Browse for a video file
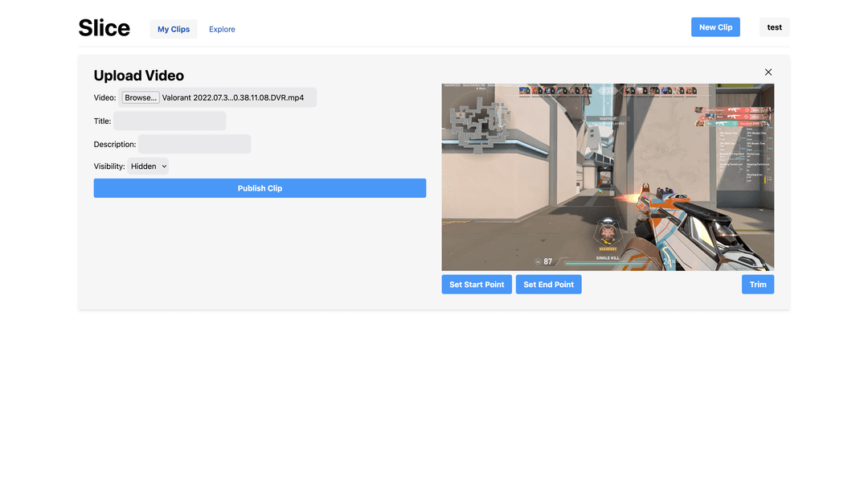The width and height of the screenshot is (868, 501). coord(141,97)
